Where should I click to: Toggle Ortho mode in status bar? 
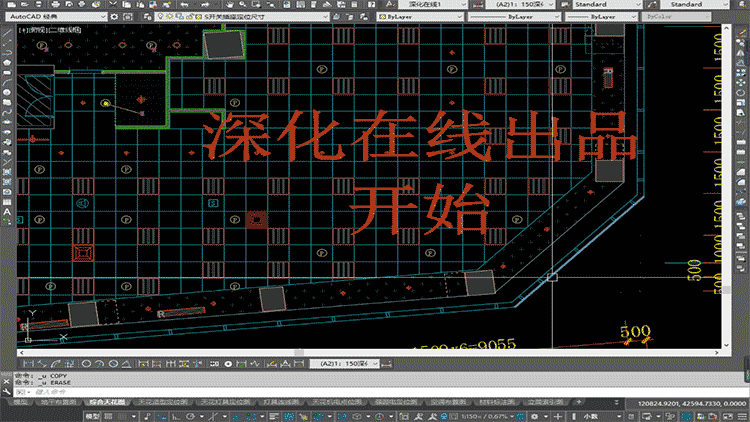pos(175,416)
